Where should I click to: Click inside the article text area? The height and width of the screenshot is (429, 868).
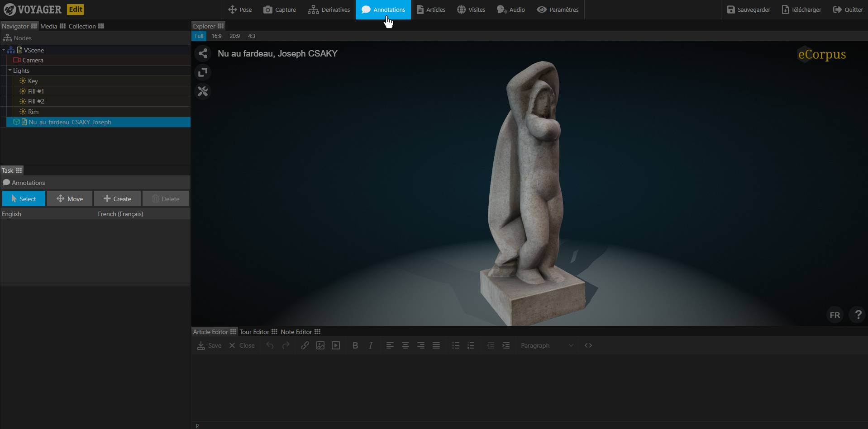click(529, 388)
